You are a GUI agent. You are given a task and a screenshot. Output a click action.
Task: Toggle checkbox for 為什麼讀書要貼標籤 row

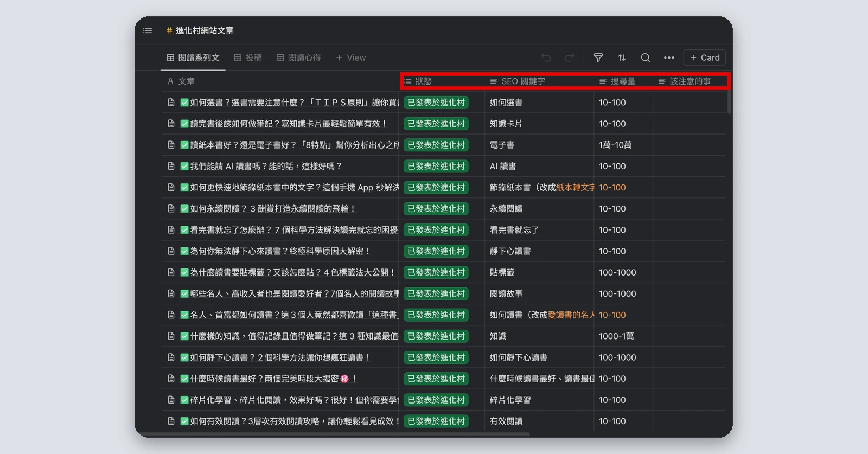[x=184, y=272]
